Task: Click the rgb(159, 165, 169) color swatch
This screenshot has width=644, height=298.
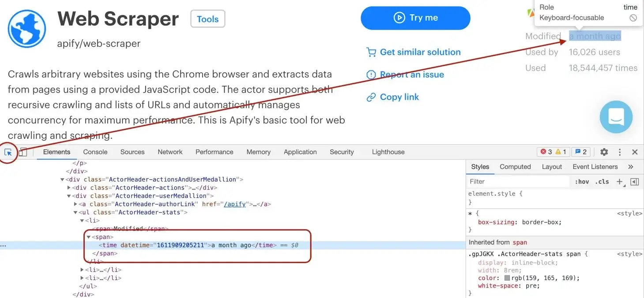Action: [507, 278]
